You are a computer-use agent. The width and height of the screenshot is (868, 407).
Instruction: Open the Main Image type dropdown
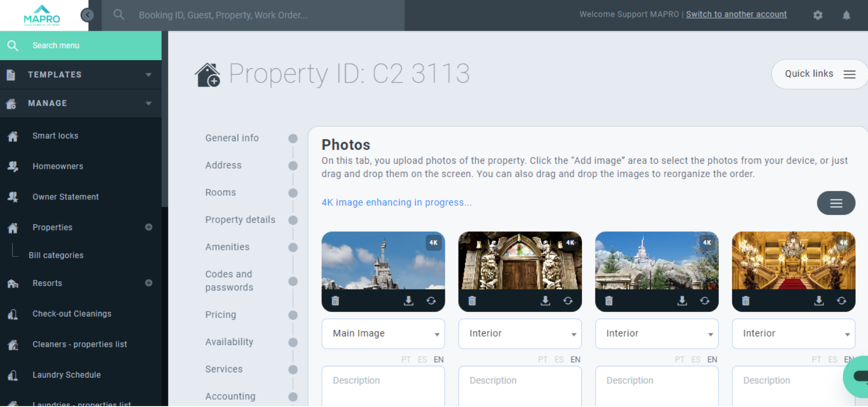coord(383,334)
